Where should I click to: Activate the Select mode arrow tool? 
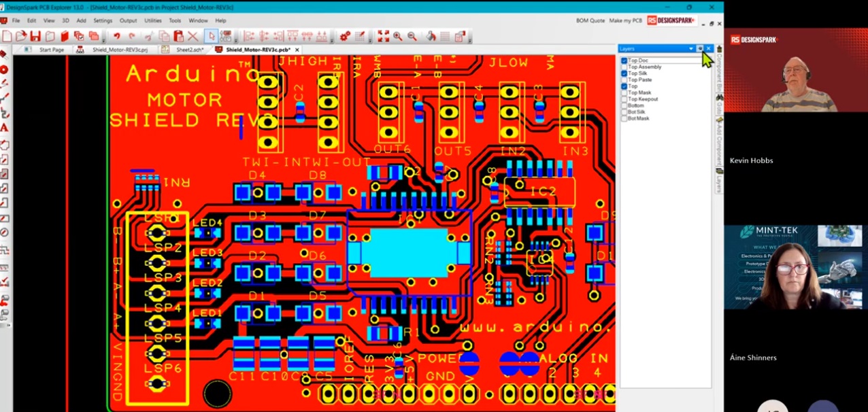click(x=212, y=36)
